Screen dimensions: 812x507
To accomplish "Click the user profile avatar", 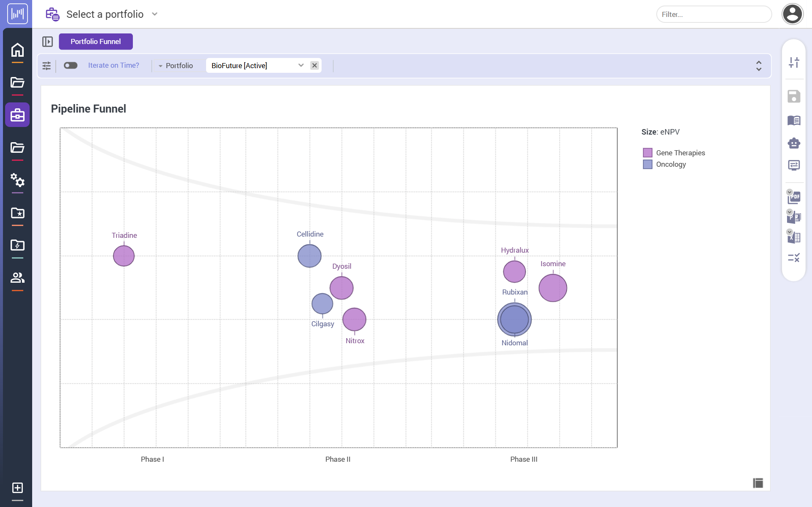I will [x=792, y=14].
